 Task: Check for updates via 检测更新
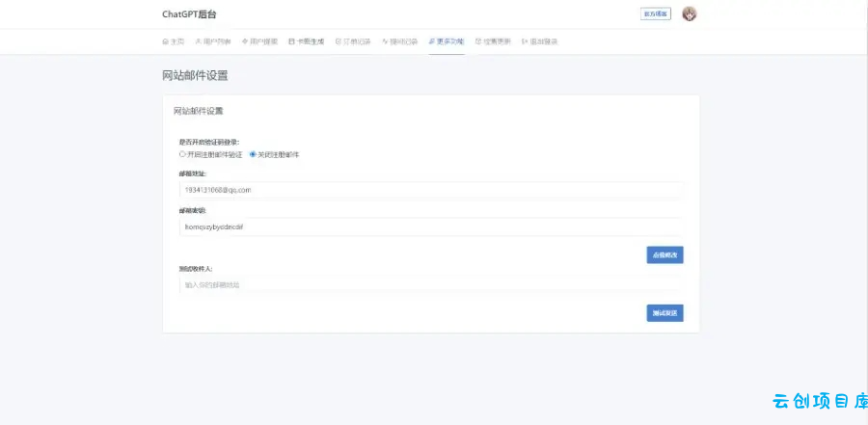(493, 41)
